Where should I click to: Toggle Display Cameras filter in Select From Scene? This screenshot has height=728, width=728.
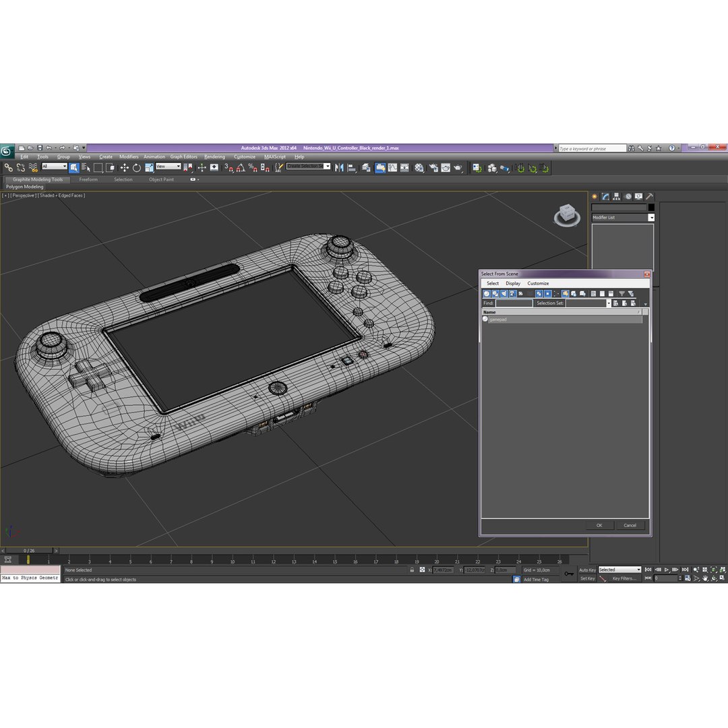pos(513,293)
